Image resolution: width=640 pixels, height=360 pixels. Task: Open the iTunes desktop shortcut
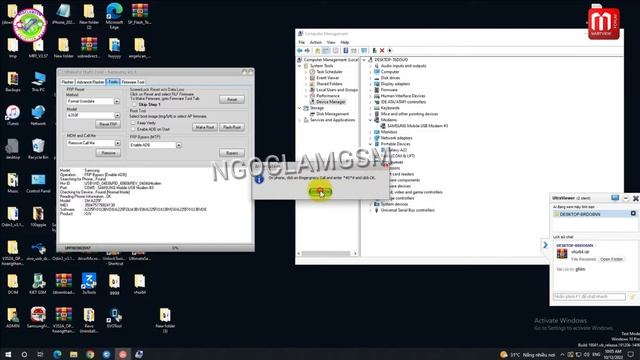(13, 115)
